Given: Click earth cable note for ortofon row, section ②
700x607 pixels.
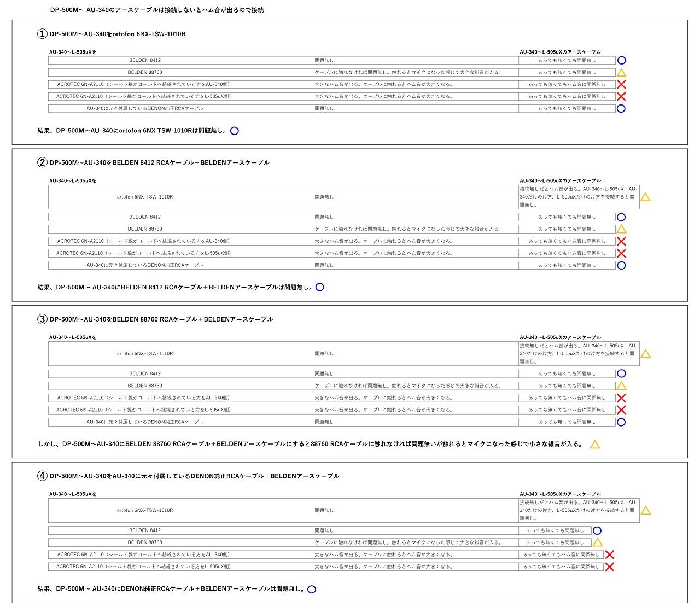Looking at the screenshot, I should click(x=579, y=197).
